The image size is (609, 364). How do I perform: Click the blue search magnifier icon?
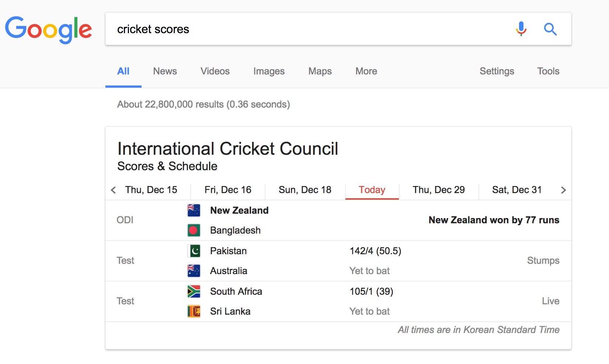[x=550, y=29]
